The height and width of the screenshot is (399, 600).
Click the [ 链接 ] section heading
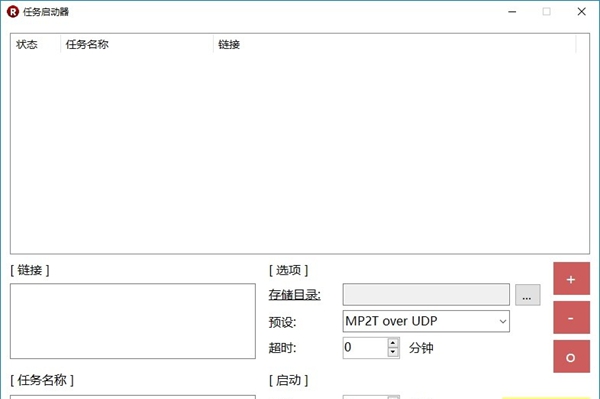coord(29,270)
